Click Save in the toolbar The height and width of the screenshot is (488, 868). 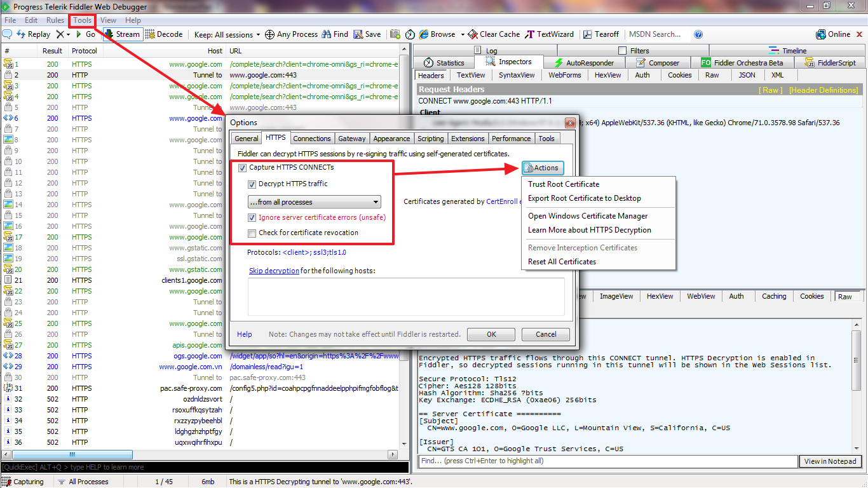(x=367, y=34)
